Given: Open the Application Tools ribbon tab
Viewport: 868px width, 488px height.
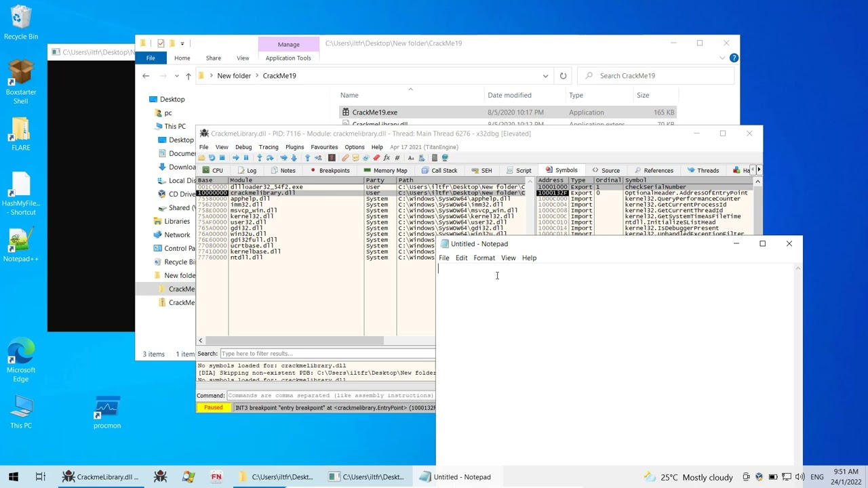Looking at the screenshot, I should pyautogui.click(x=288, y=58).
